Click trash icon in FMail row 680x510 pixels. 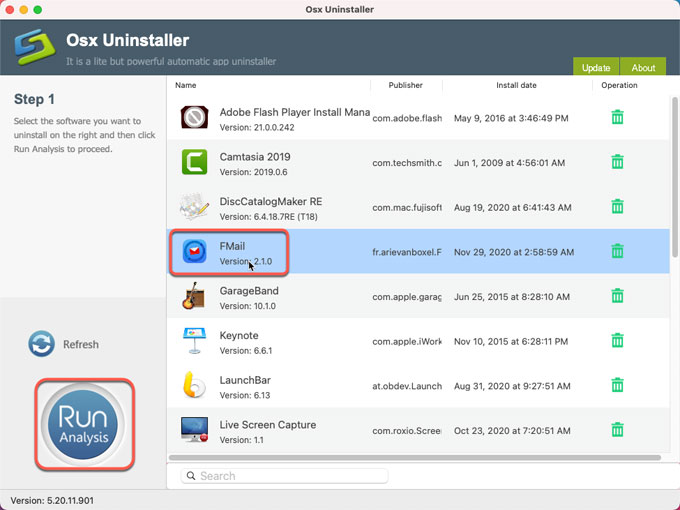point(617,251)
